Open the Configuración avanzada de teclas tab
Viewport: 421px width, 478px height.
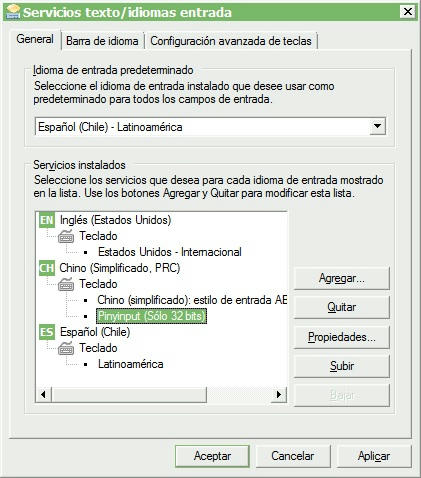coord(231,41)
